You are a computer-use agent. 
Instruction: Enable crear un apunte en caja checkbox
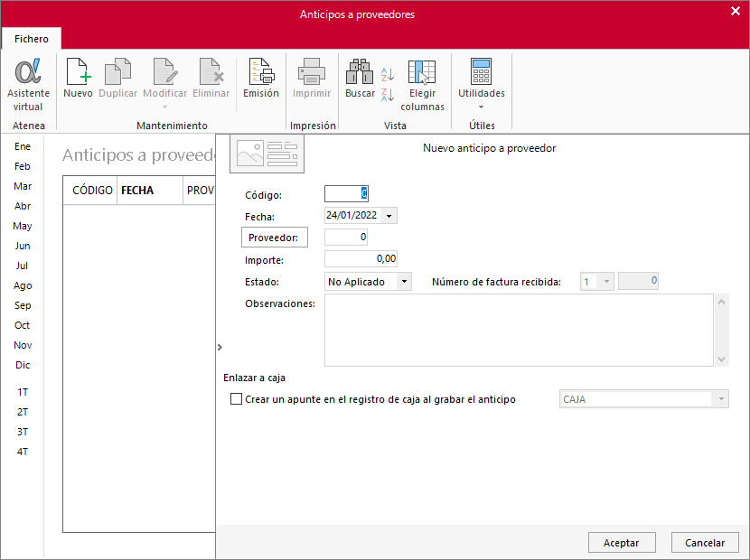[236, 399]
